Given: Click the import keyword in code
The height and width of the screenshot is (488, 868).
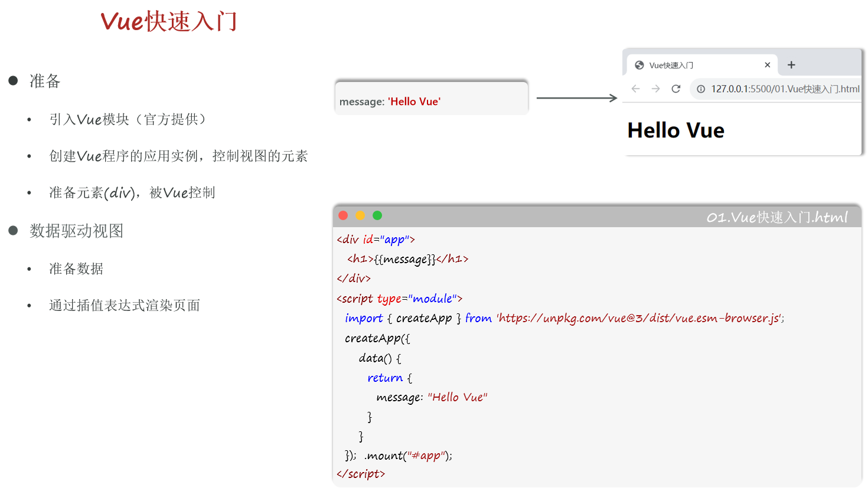Looking at the screenshot, I should [x=364, y=318].
